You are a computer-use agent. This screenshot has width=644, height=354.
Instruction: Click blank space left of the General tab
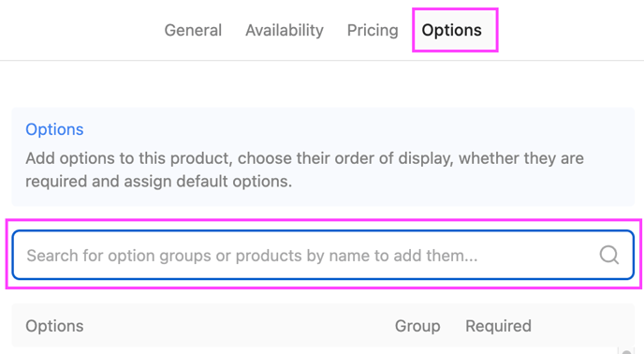click(82, 30)
